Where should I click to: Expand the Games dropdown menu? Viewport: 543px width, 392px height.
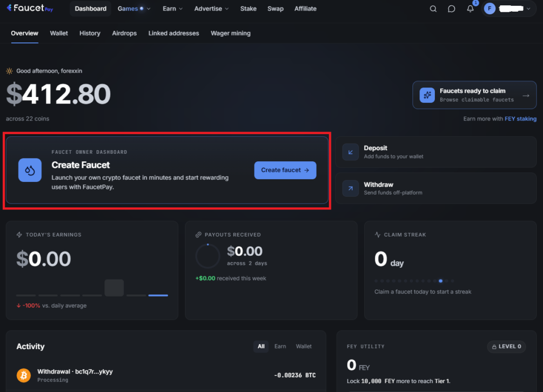(134, 8)
